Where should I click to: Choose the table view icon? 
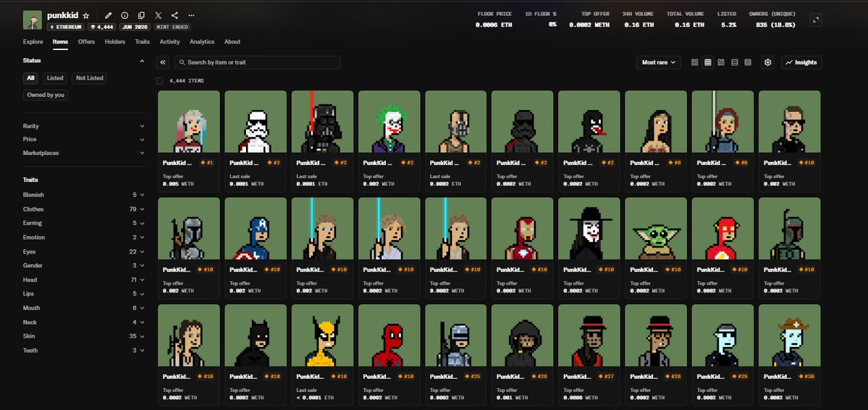coord(748,62)
